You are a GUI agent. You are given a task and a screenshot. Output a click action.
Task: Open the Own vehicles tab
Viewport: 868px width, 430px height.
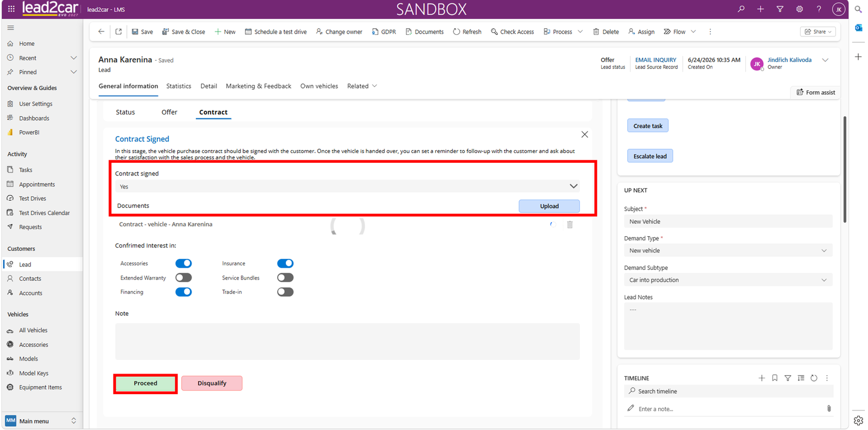[319, 86]
